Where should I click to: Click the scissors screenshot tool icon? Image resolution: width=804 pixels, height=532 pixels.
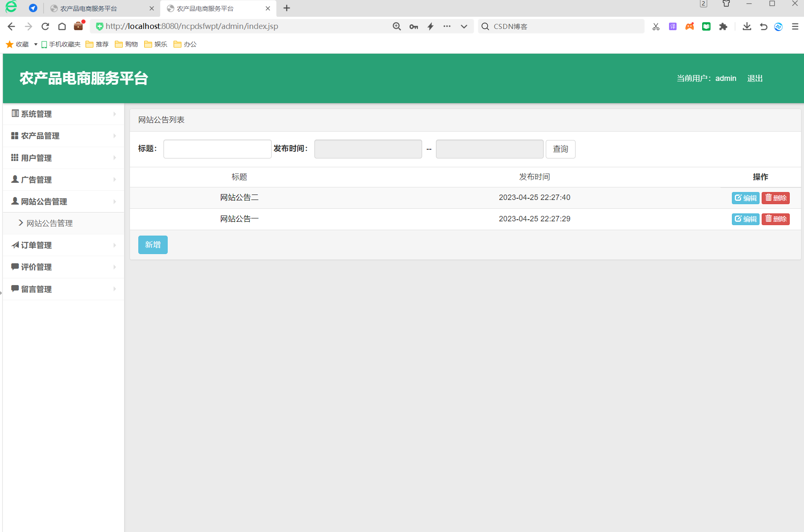point(656,26)
